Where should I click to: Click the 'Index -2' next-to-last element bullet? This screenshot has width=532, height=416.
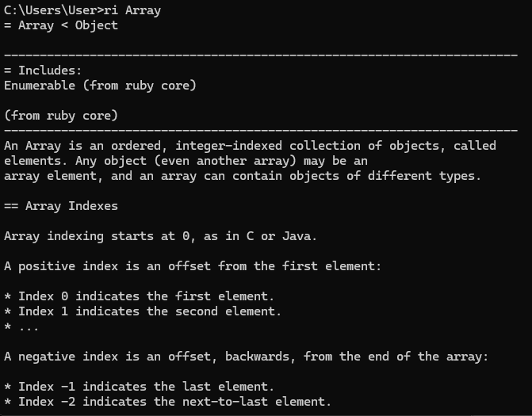coord(167,402)
